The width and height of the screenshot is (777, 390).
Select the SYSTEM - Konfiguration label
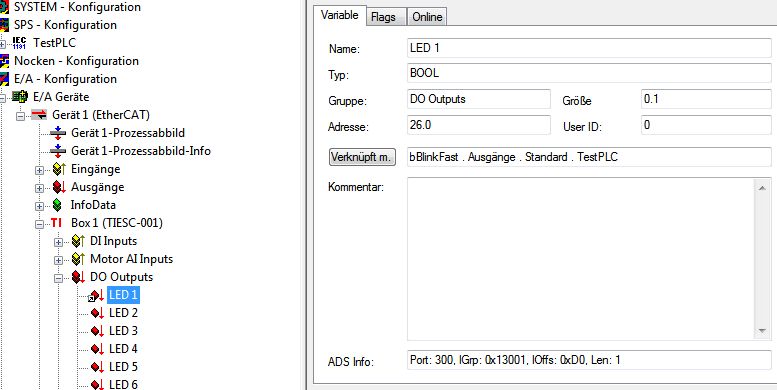(77, 7)
